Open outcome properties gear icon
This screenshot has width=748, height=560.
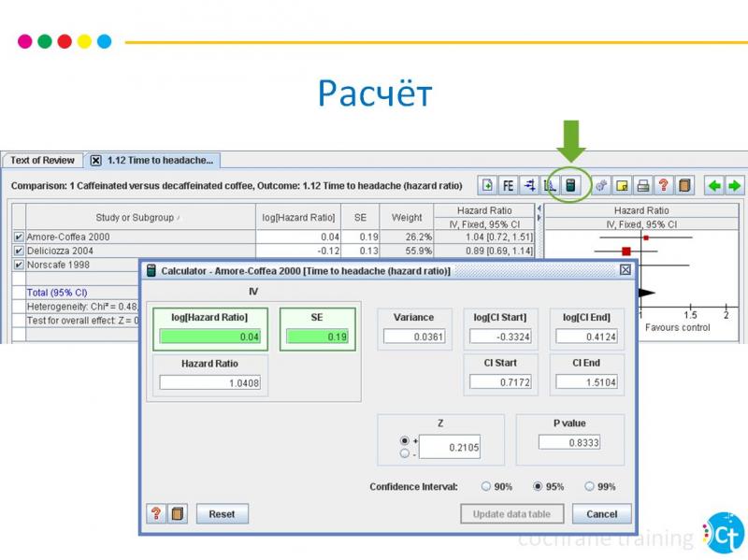point(601,185)
